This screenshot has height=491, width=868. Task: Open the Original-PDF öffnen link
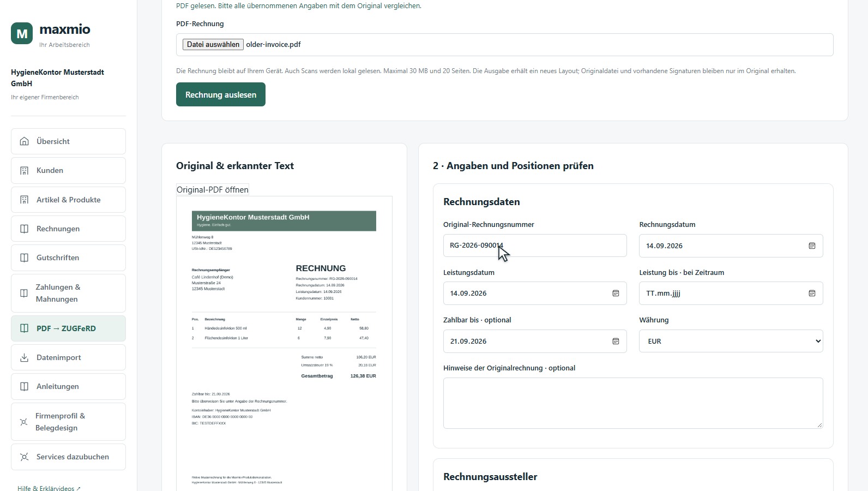click(213, 190)
